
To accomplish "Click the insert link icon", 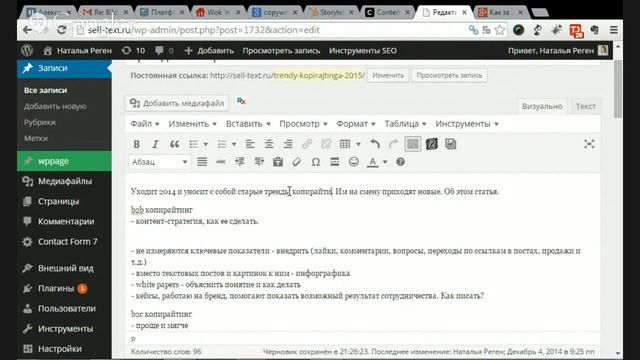I will click(x=307, y=144).
